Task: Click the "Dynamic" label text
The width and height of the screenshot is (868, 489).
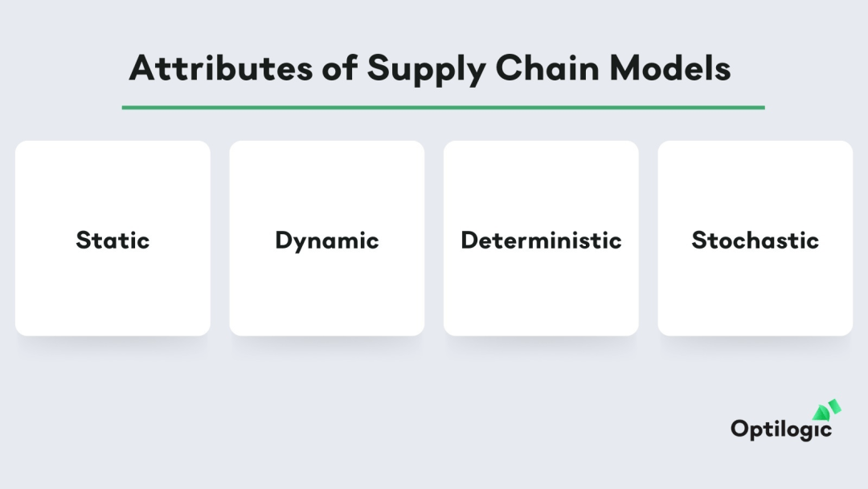Action: tap(327, 241)
